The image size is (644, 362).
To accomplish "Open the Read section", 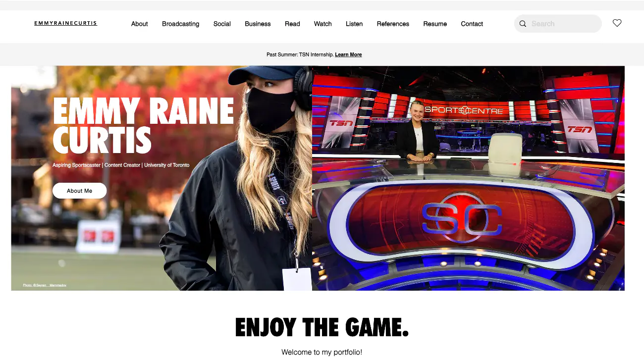I will (292, 24).
